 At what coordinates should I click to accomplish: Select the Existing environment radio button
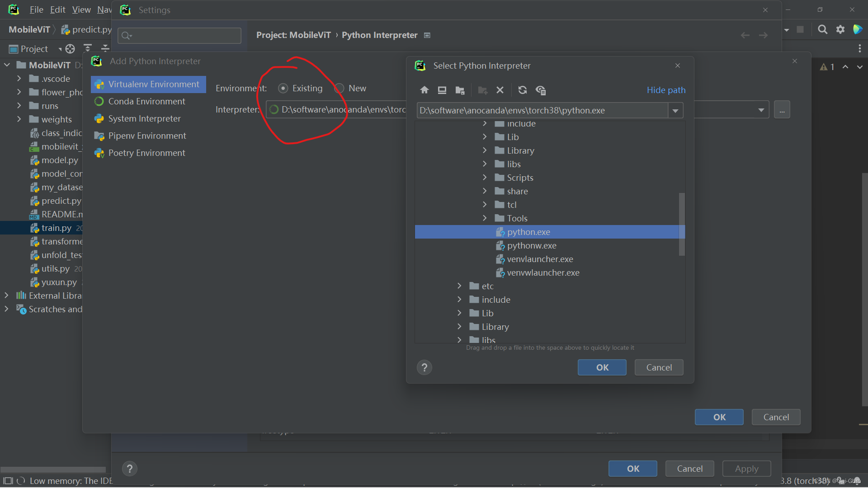coord(283,88)
